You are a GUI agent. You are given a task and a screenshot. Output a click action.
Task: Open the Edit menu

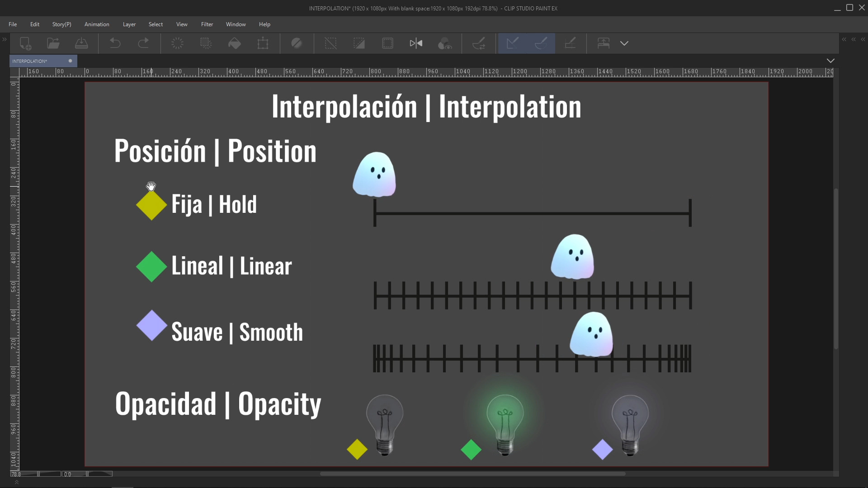point(35,24)
